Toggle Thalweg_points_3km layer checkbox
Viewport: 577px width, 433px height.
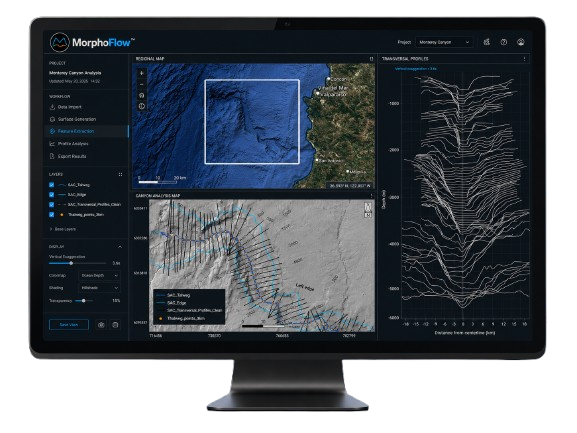click(52, 214)
